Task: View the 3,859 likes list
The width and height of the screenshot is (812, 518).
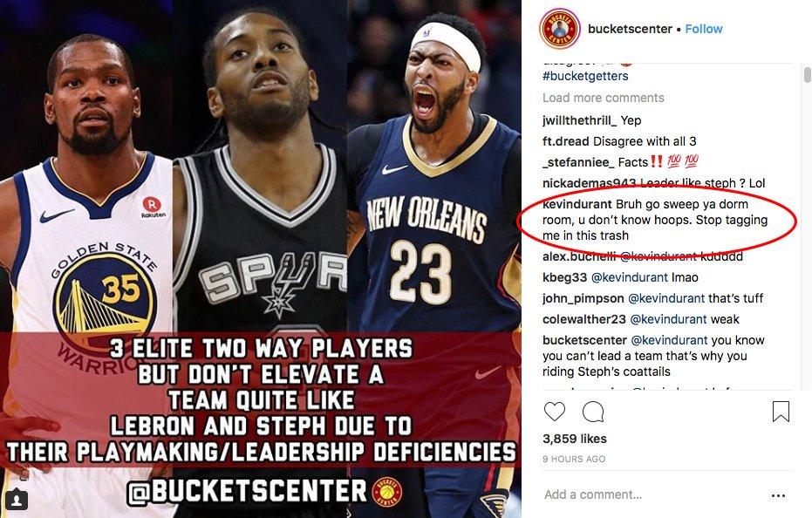Action: [575, 439]
